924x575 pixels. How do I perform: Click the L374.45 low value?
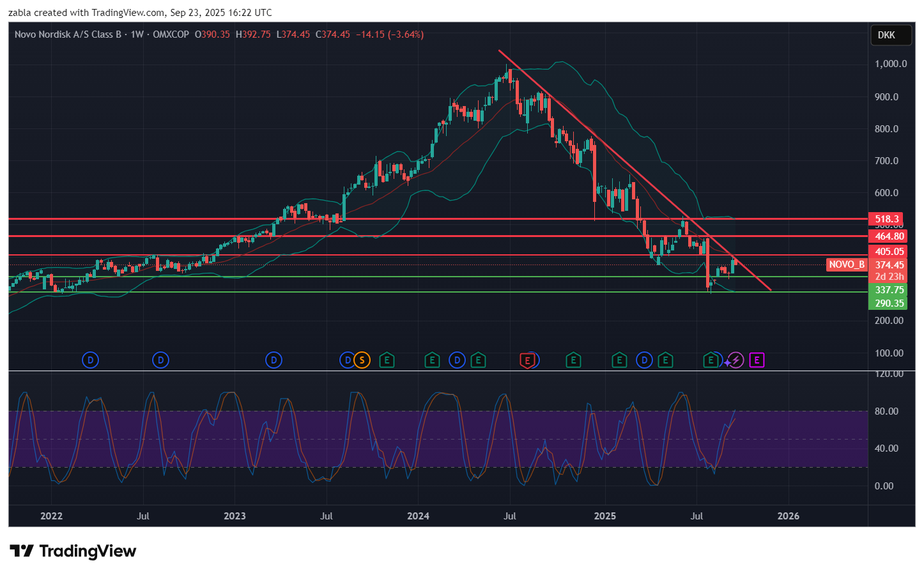point(293,34)
